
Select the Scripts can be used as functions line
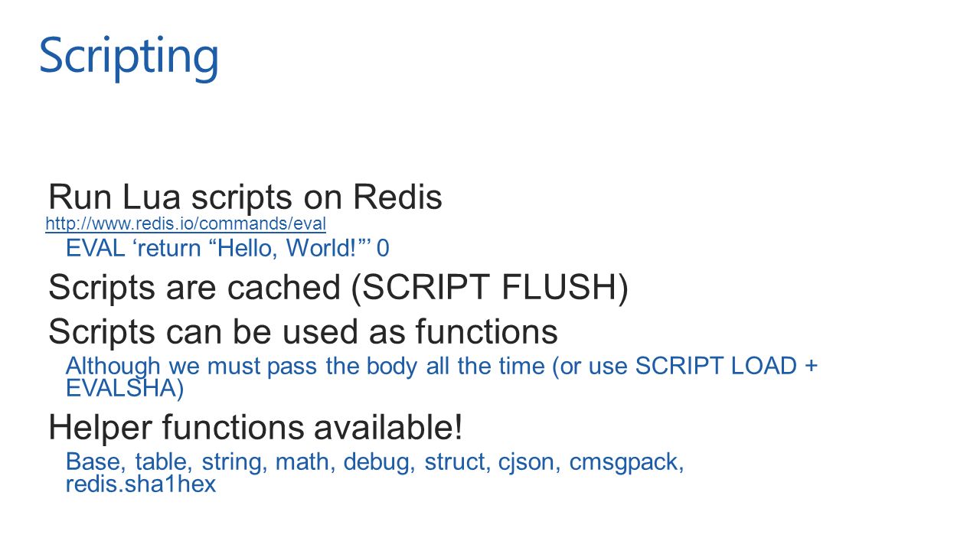(x=302, y=331)
